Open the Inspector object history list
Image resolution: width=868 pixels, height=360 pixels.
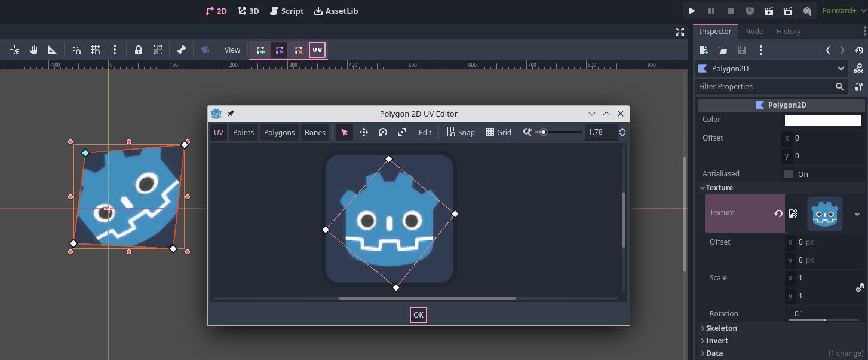pos(859,50)
